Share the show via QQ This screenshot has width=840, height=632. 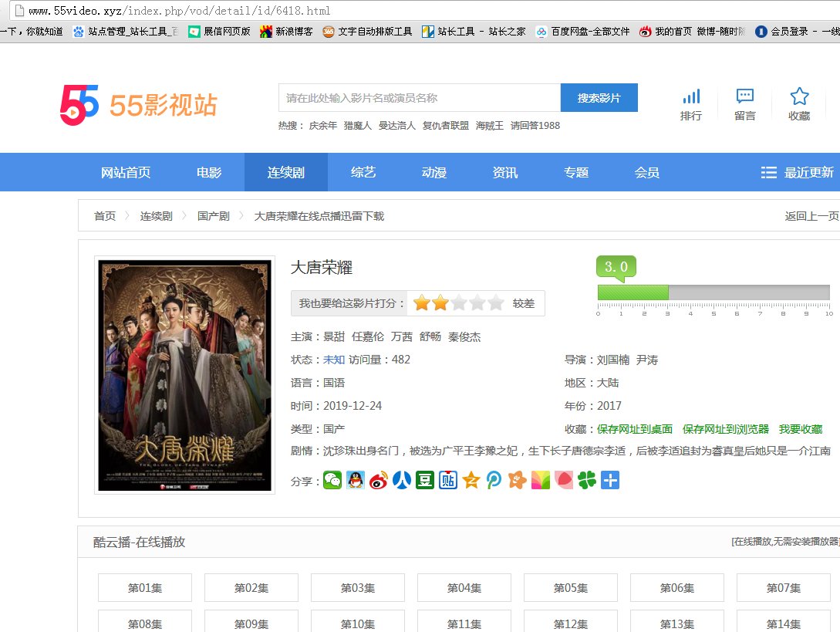(355, 480)
